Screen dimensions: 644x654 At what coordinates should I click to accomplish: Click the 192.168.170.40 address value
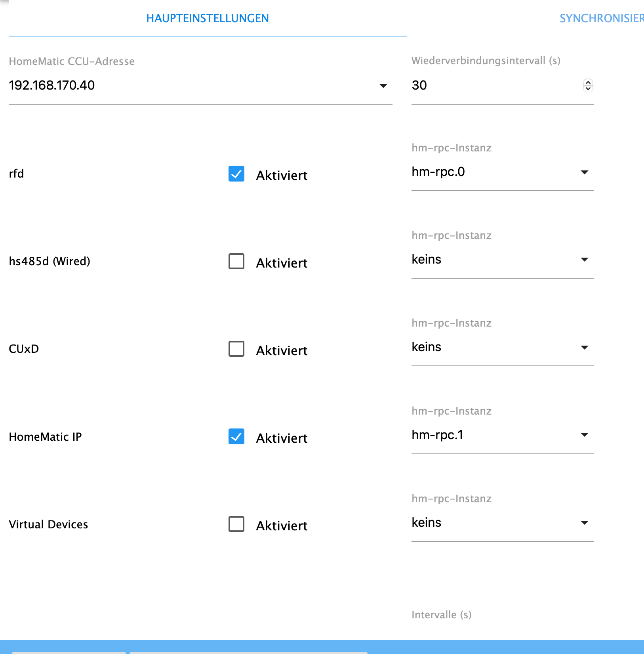tap(52, 85)
